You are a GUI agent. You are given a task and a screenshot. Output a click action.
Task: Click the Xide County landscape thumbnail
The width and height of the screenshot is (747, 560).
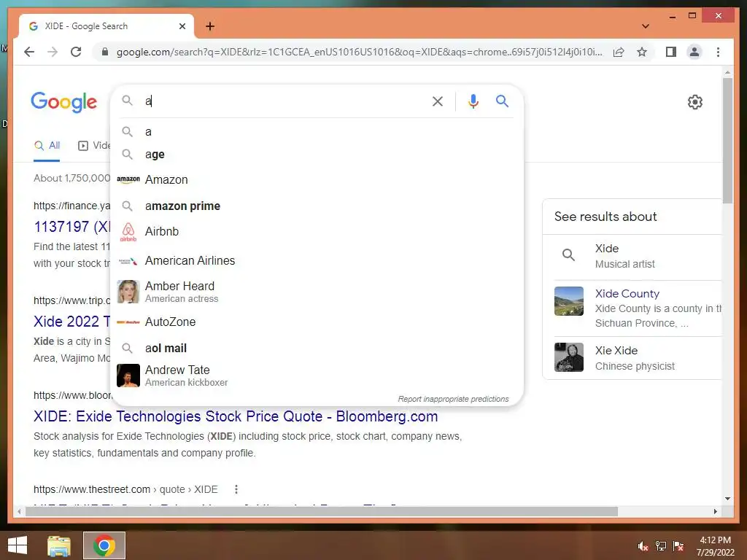pos(569,301)
